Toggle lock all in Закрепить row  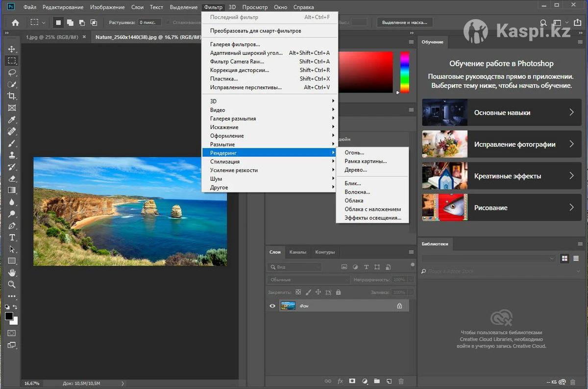tap(338, 292)
